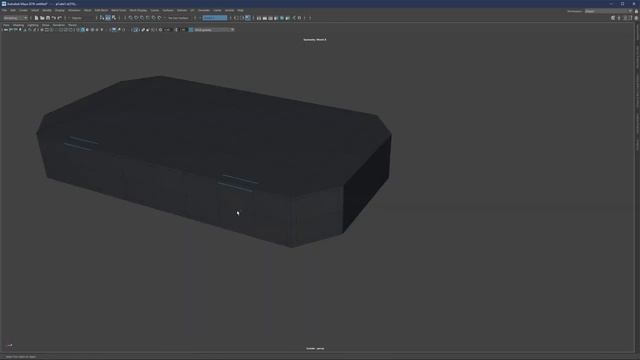Viewport: 640px width, 360px height.
Task: Open the Render View window icon
Action: pos(259,18)
